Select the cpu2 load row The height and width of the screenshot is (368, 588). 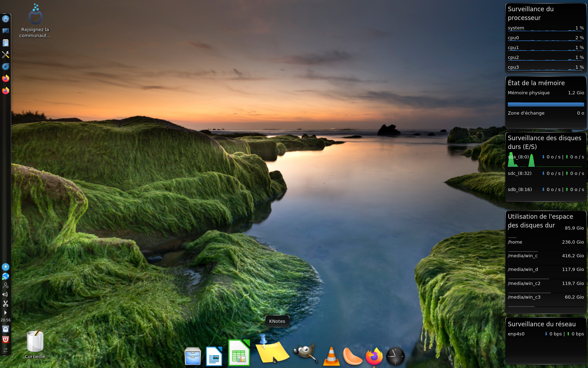(546, 57)
